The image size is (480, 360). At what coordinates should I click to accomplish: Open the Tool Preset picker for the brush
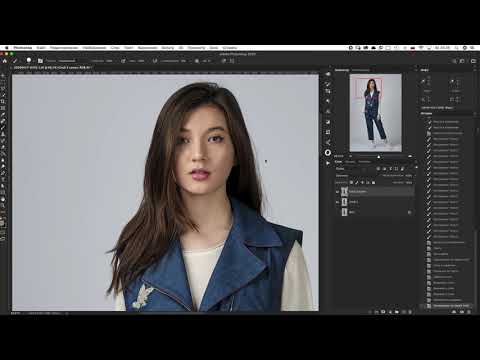click(16, 61)
